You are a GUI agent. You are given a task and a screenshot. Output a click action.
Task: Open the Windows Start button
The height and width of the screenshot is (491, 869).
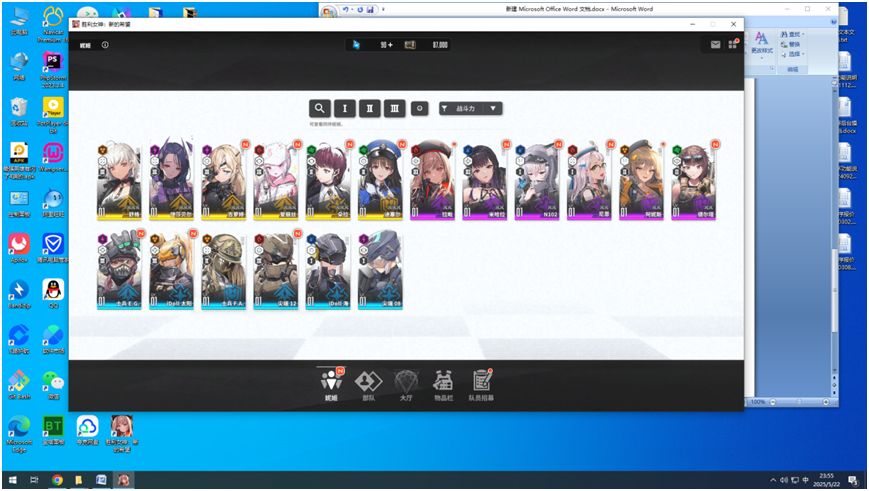coord(12,480)
